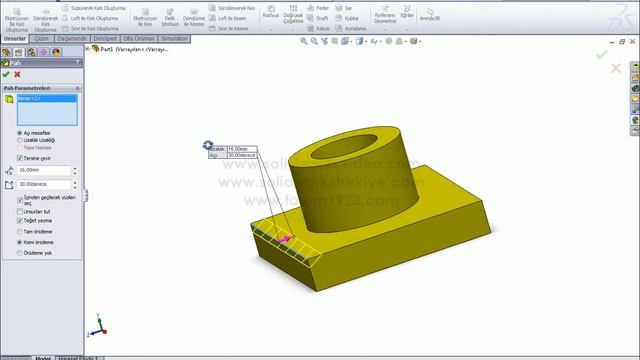Click Zoom to Fit icon

pos(304,41)
